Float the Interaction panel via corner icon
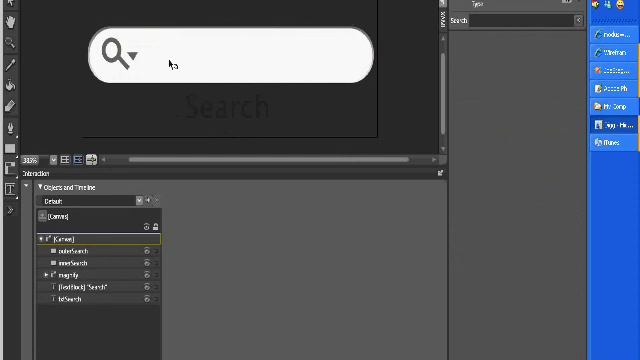This screenshot has width=640, height=360. click(440, 173)
